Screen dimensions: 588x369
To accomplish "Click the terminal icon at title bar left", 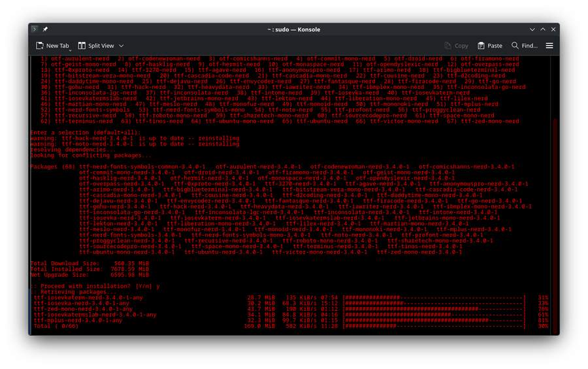I will pos(35,29).
